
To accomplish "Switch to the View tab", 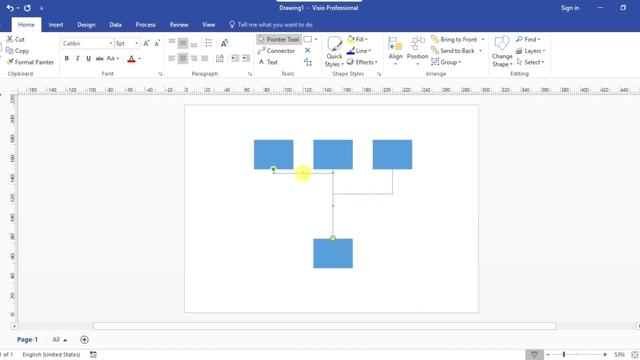I will (x=209, y=24).
